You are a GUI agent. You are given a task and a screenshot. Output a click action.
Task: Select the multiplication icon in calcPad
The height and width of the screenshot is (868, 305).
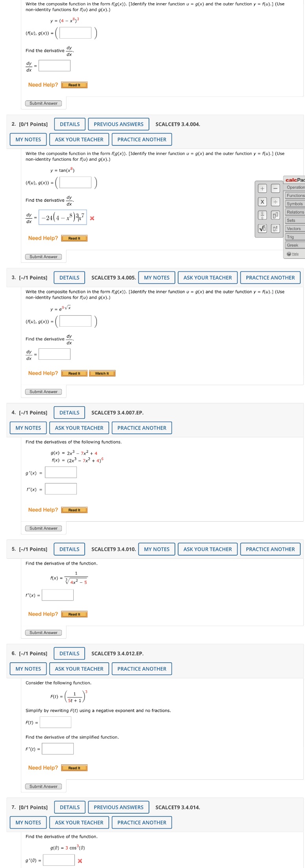click(x=262, y=201)
